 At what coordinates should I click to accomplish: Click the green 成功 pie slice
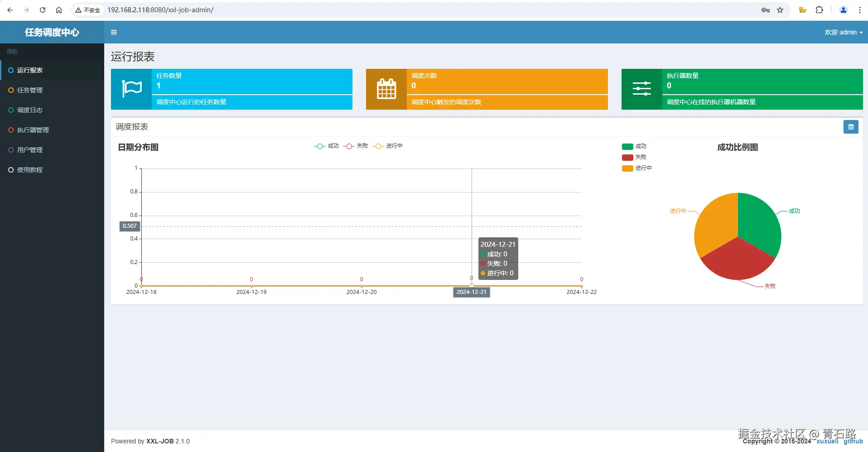(760, 224)
